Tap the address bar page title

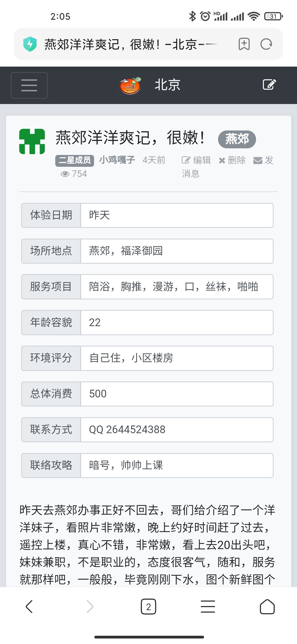[129, 44]
